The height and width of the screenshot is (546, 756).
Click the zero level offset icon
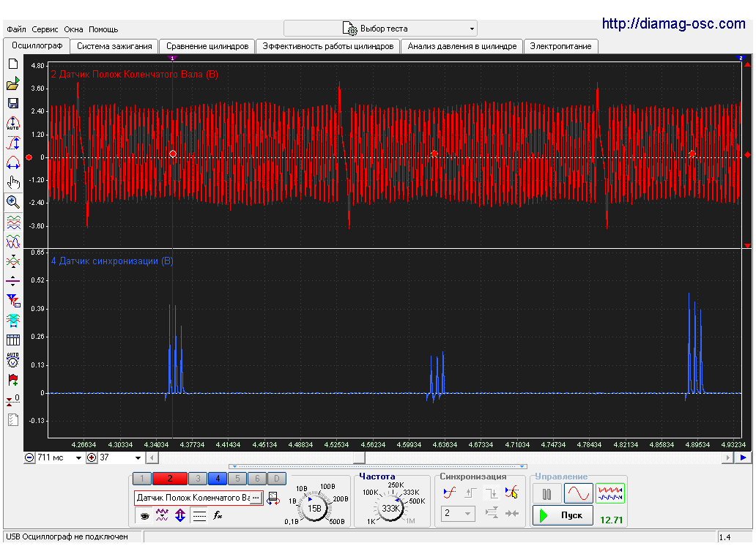pyautogui.click(x=13, y=400)
